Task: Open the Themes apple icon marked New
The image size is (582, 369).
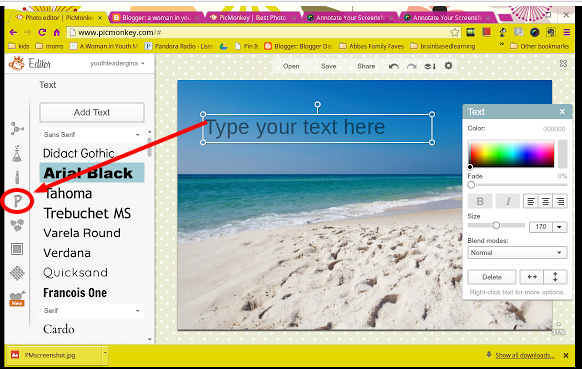Action: click(x=17, y=298)
